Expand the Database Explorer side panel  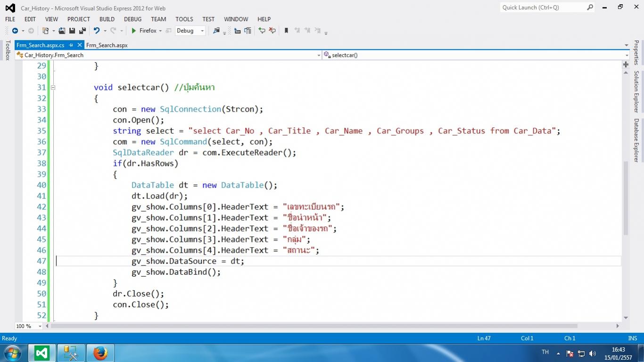(x=636, y=140)
